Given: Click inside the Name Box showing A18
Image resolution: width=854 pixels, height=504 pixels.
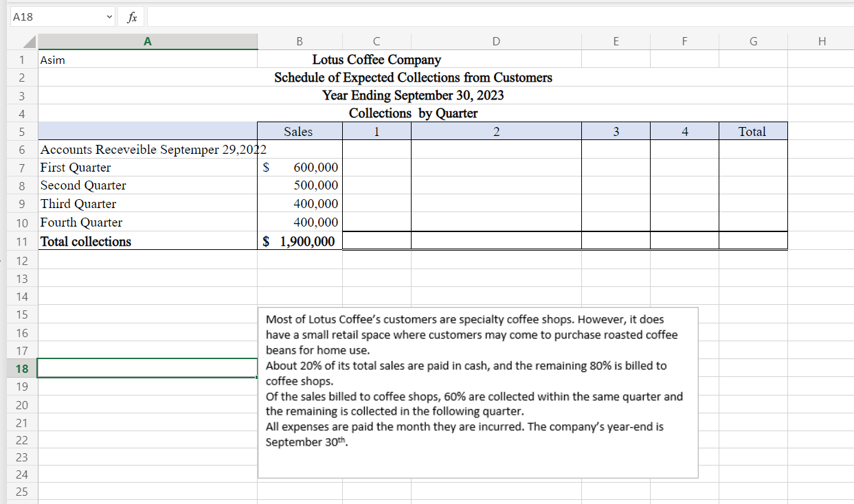Looking at the screenshot, I should 55,17.
